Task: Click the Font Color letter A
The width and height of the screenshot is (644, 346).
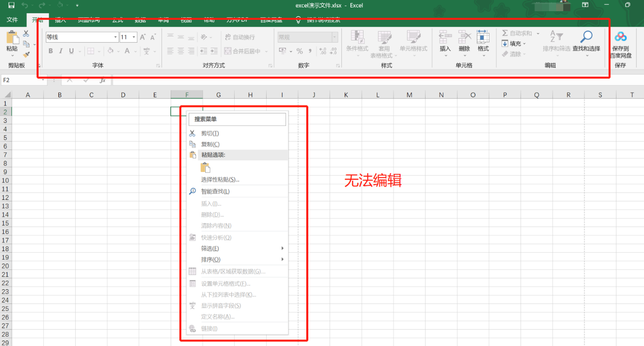Action: point(127,51)
